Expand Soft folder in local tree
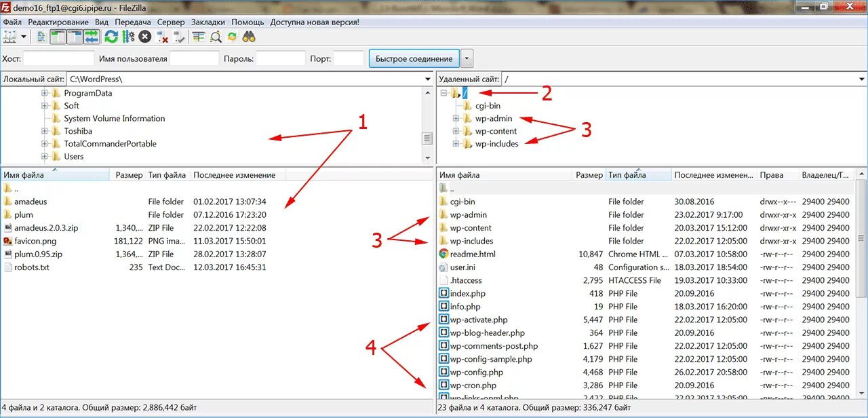868x418 pixels. tap(45, 106)
